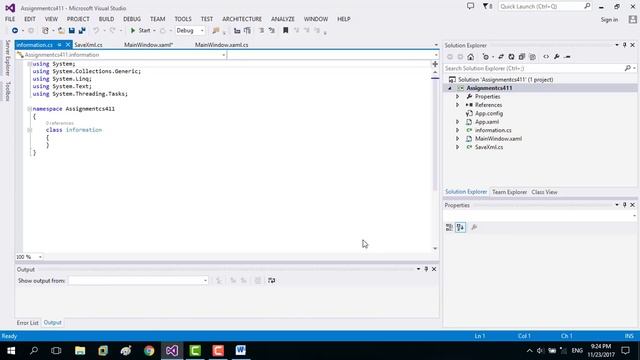Toggle Auto Hide pin on Properties panel

coord(624,205)
